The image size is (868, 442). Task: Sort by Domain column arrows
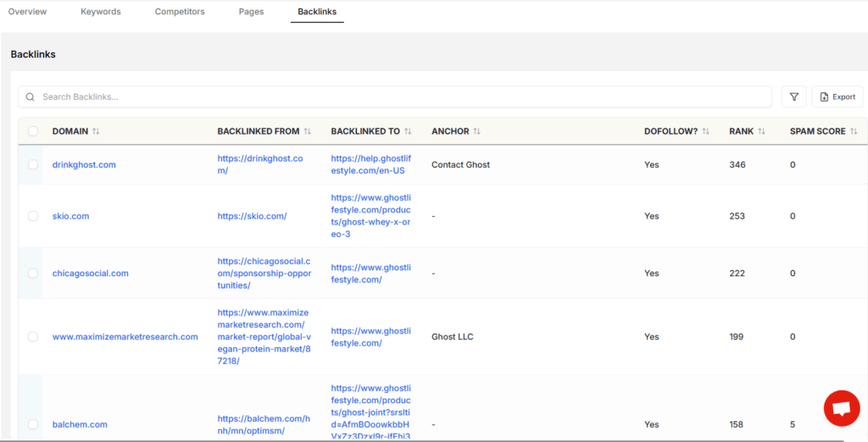click(96, 131)
